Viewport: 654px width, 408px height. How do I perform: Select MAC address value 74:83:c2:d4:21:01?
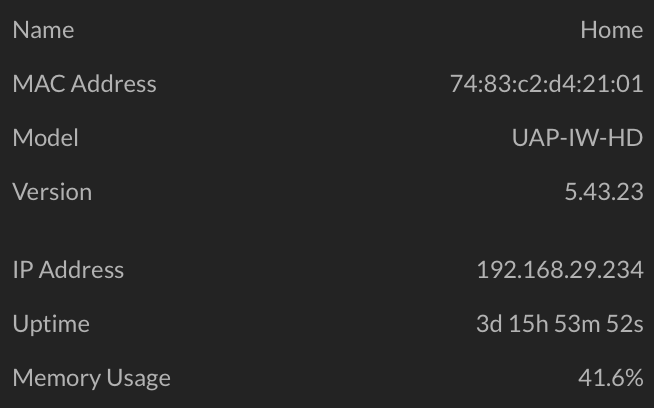[x=546, y=84]
